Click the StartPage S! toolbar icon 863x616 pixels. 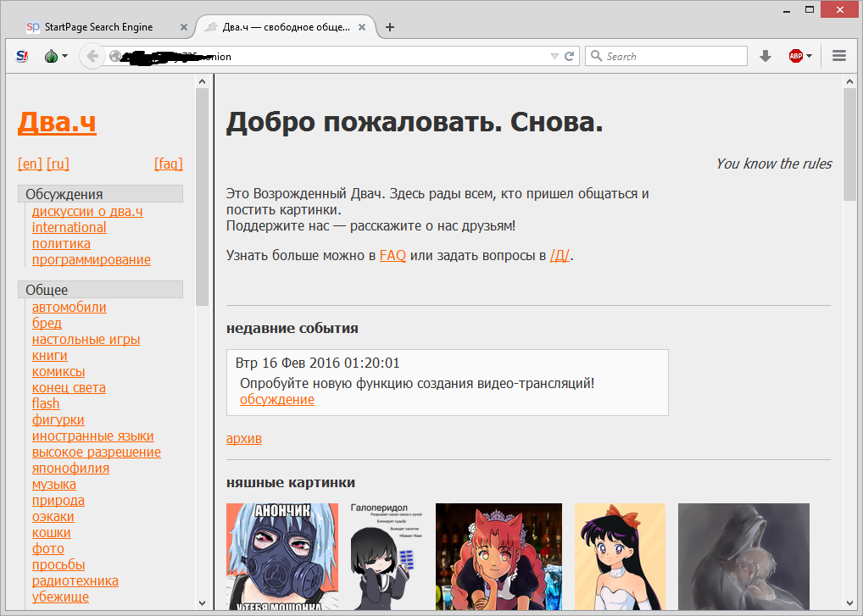(22, 56)
